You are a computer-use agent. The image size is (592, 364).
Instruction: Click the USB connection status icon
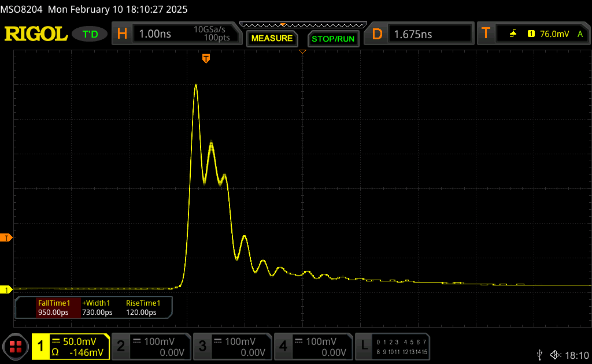point(539,354)
